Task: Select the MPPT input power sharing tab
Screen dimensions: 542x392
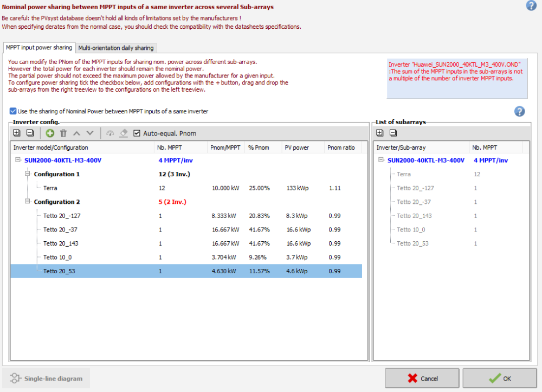Action: pos(39,48)
